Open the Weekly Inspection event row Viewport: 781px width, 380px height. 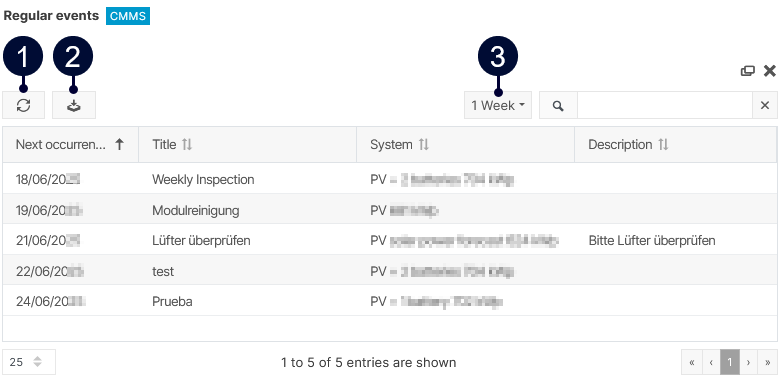(x=390, y=179)
